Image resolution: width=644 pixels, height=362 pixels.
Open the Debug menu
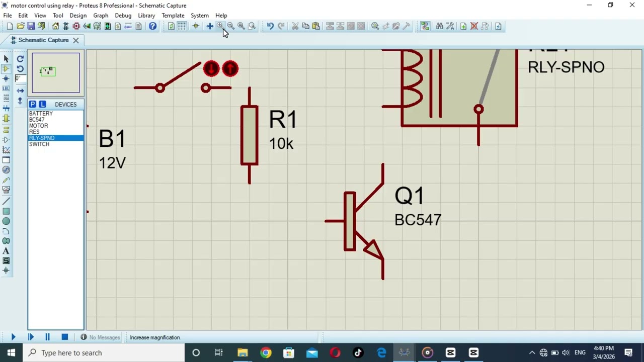123,16
